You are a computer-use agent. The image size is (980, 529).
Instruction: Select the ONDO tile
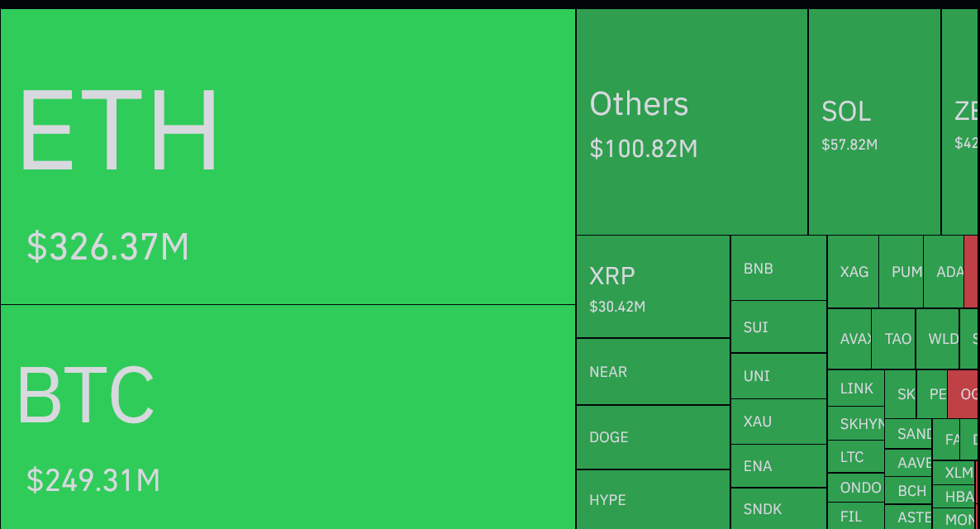(x=855, y=488)
